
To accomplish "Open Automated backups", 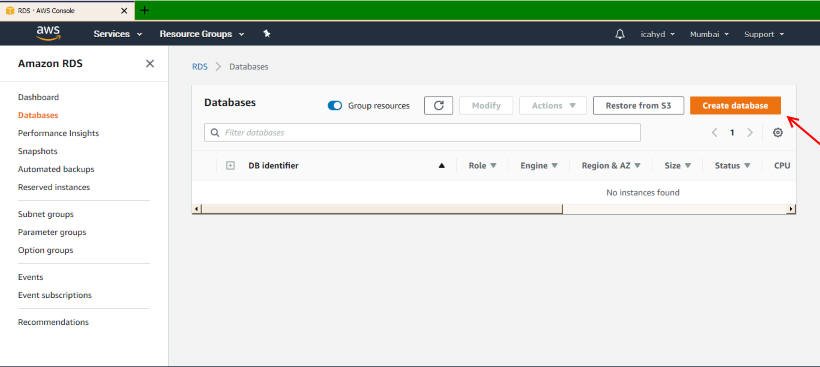I will (x=56, y=169).
